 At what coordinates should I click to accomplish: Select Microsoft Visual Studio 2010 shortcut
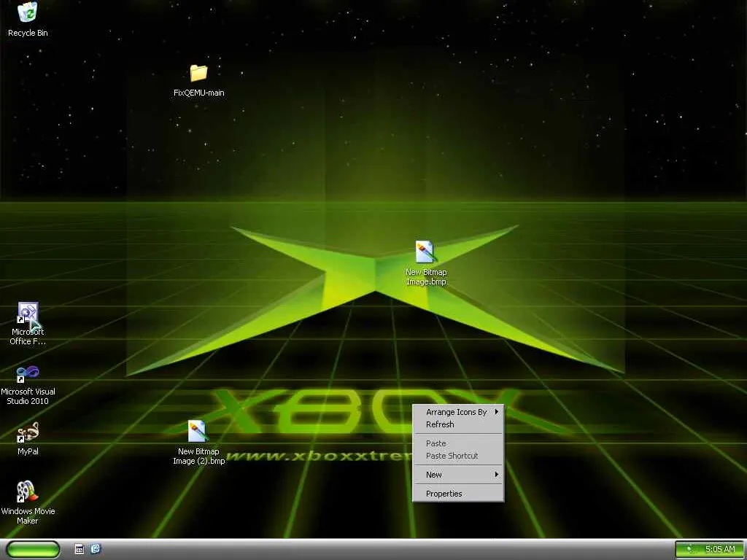click(28, 374)
